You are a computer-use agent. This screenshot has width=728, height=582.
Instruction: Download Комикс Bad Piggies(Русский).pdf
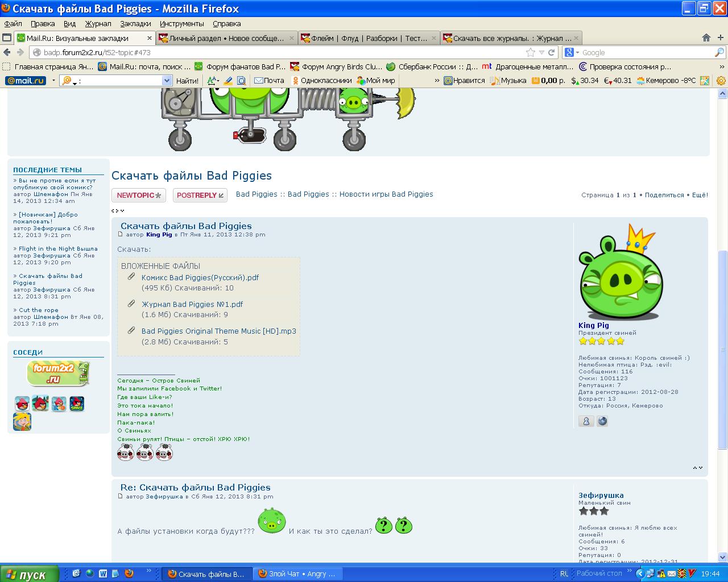tap(200, 277)
